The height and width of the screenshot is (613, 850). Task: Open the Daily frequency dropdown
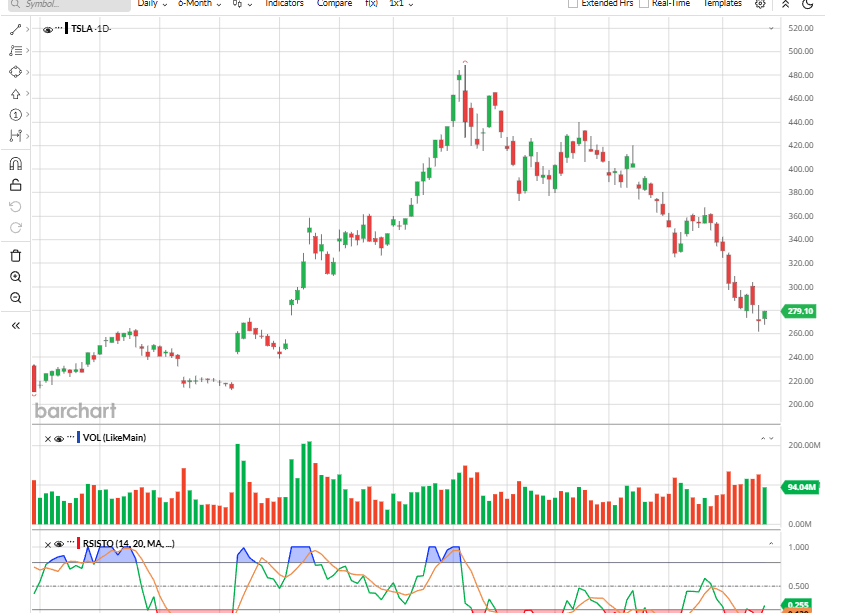pos(152,4)
